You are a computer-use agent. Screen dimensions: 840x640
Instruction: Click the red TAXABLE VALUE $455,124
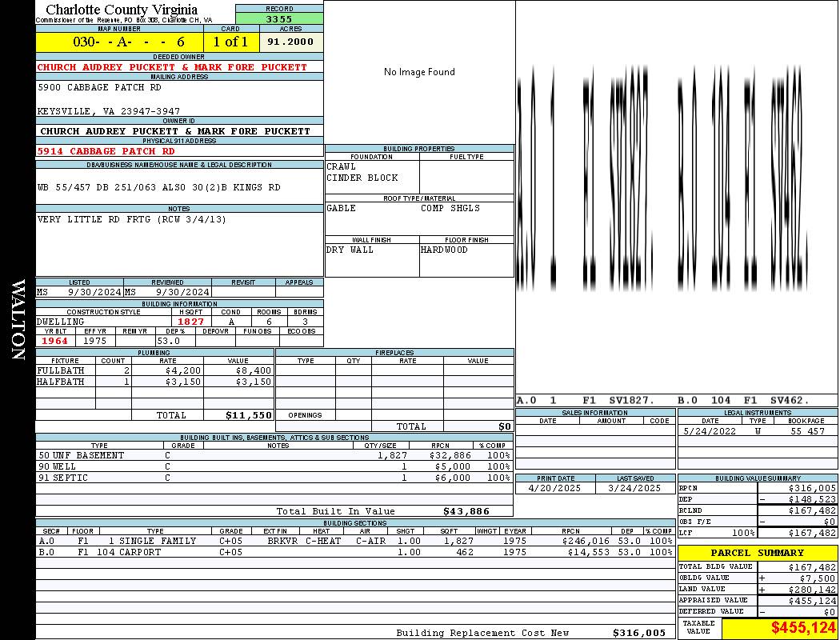(803, 628)
